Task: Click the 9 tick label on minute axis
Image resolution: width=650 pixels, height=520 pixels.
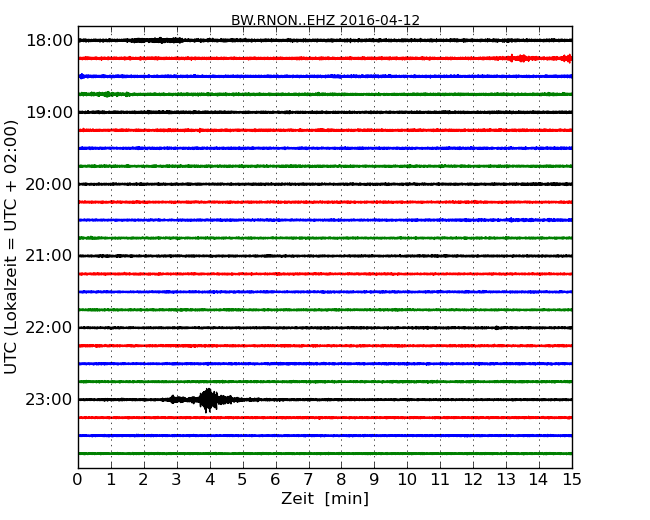Action: 374,479
